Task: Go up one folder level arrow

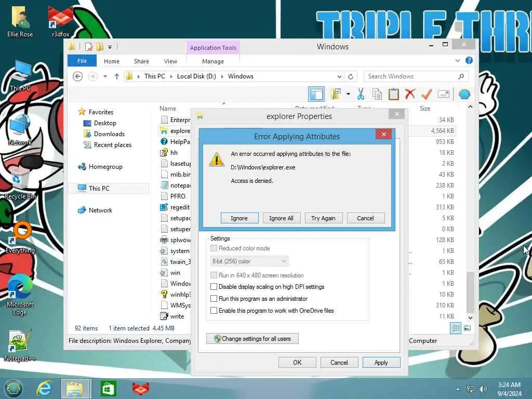Action: [x=117, y=76]
